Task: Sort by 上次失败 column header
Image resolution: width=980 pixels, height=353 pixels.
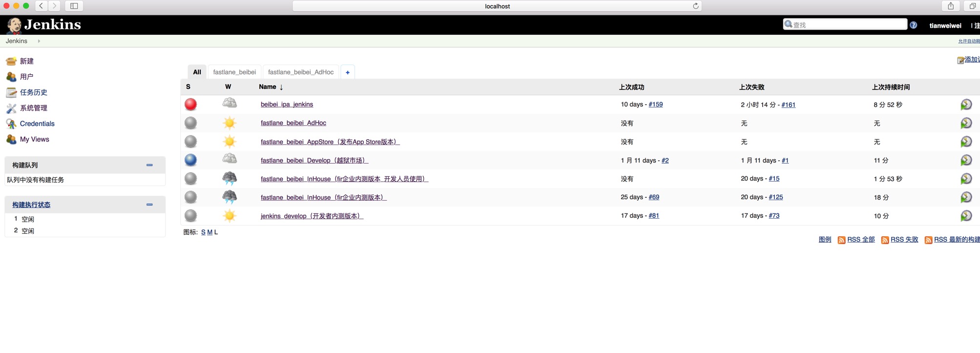Action: [x=752, y=87]
